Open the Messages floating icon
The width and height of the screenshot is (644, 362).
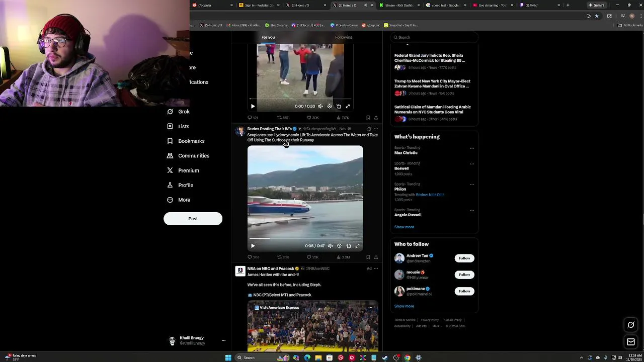[631, 342]
